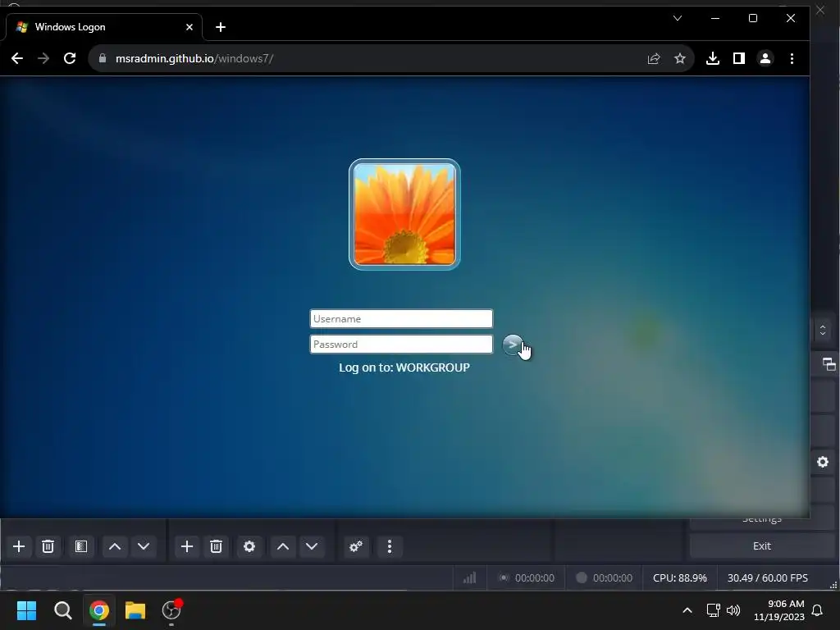Open File Explorer from taskbar

coord(135,610)
